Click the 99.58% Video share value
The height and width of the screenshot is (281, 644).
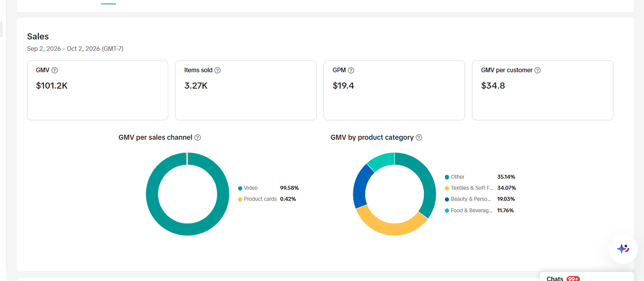(x=289, y=188)
